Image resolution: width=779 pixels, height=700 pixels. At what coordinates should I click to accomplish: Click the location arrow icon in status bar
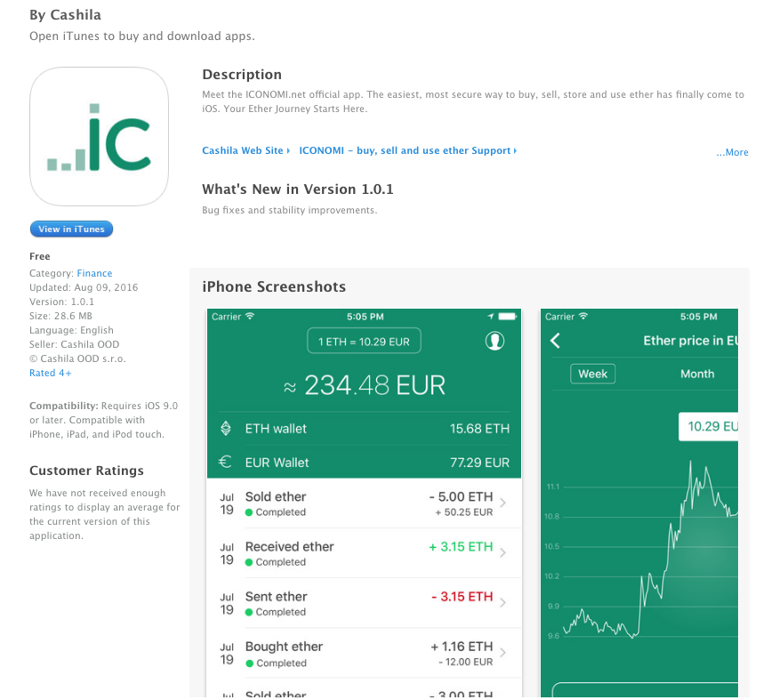490,317
